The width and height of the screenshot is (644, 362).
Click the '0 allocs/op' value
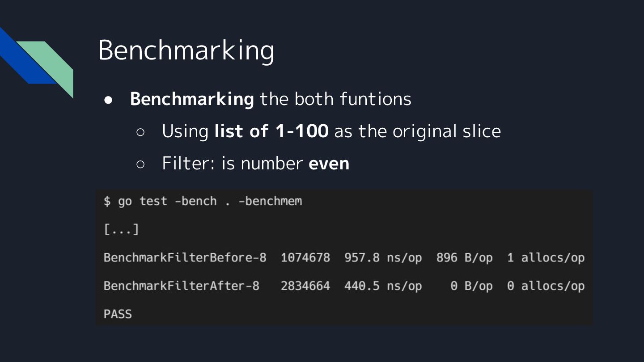(546, 286)
